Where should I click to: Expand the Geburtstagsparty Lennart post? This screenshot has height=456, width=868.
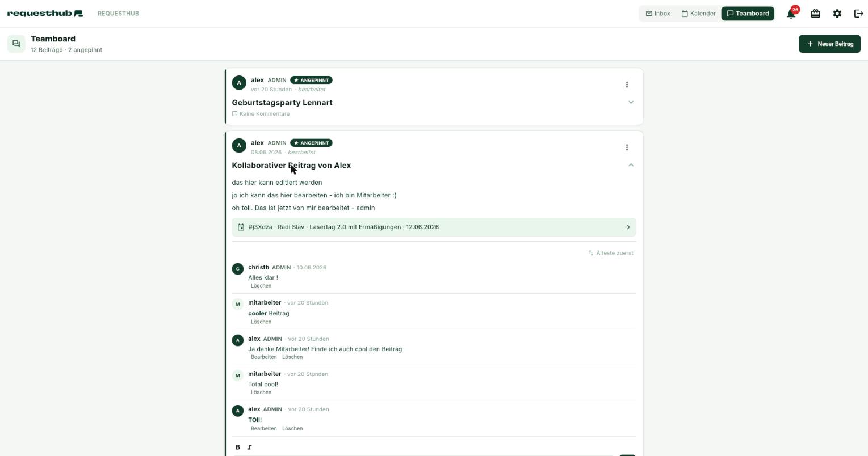631,103
